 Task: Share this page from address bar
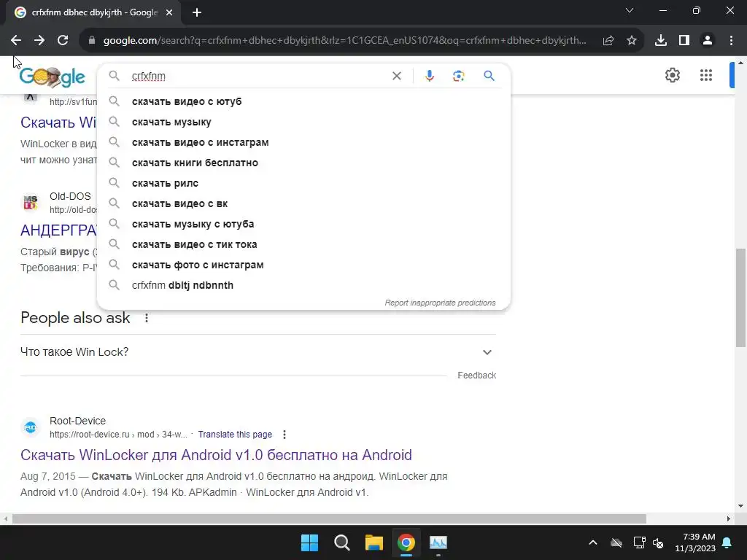pyautogui.click(x=608, y=41)
